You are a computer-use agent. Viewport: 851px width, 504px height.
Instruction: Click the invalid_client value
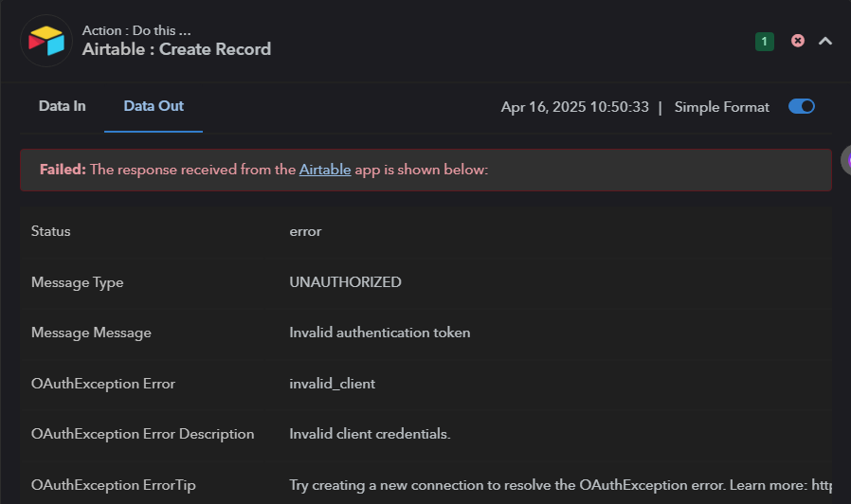(332, 384)
